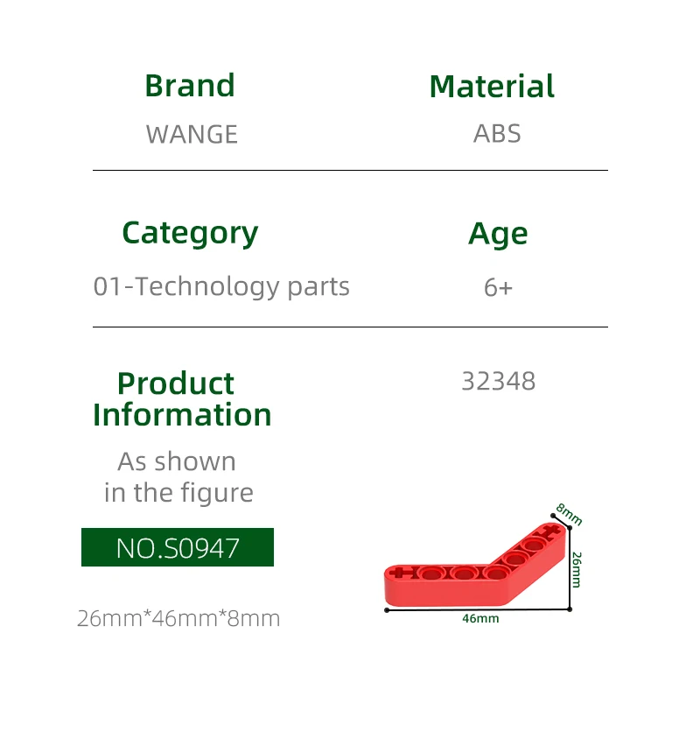Click the cross axle hole on liftarm's left end
700x746 pixels.
click(x=402, y=574)
